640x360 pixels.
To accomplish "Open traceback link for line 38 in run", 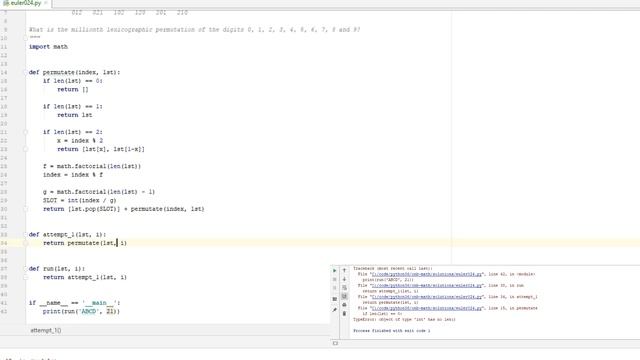I will (x=427, y=286).
